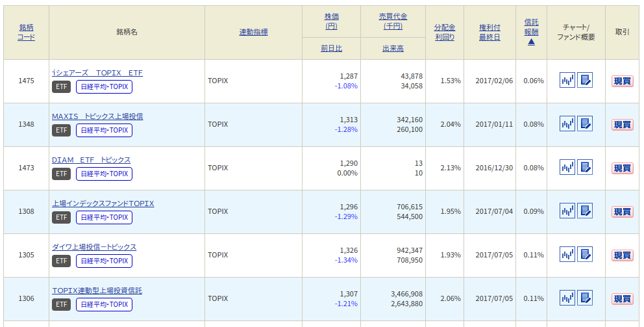Open fund overview icon in 1475 row
Screen dimensions: 644x327
[x=585, y=80]
